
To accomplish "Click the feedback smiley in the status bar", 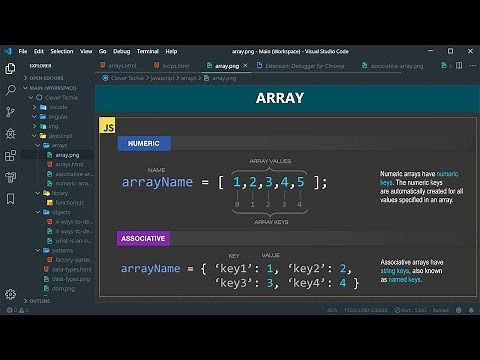I will click(459, 310).
